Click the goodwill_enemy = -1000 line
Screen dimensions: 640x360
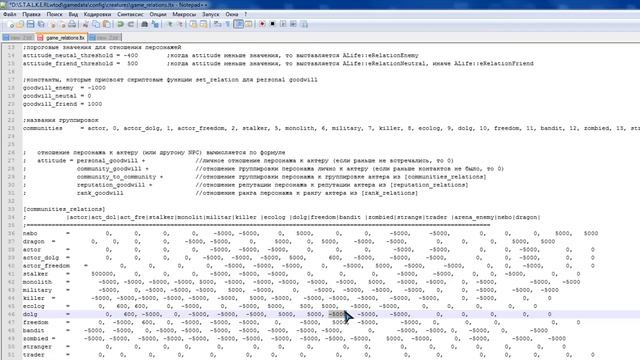click(x=64, y=88)
